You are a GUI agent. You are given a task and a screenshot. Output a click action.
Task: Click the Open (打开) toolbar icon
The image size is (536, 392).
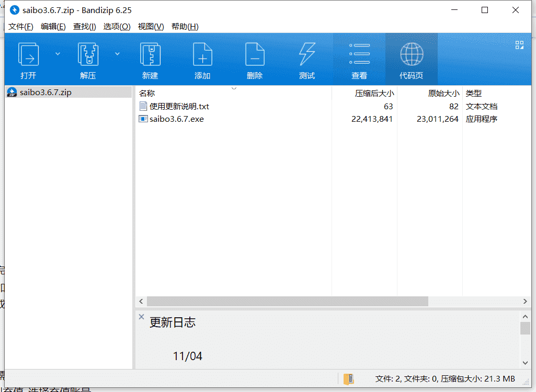click(28, 54)
